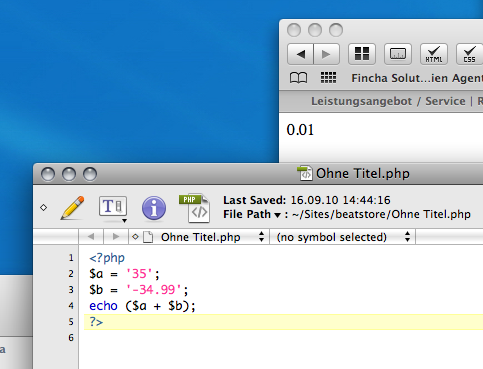
Task: Click the $b variable on line 3
Action: pos(96,290)
